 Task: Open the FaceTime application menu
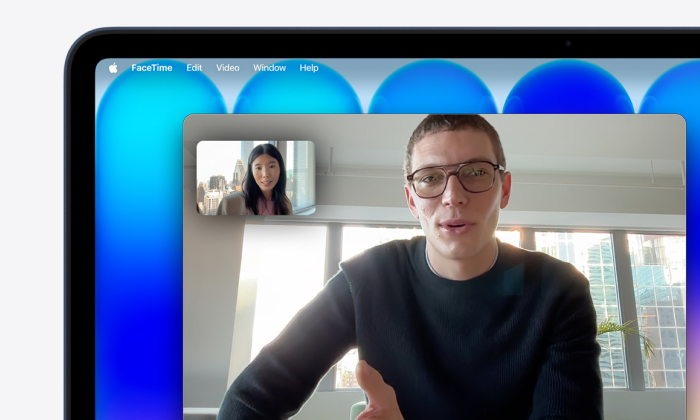[151, 68]
